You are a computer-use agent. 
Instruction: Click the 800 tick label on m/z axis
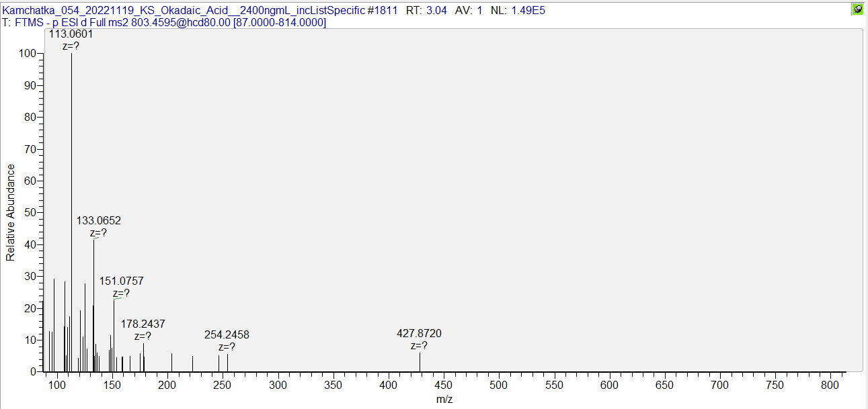(830, 385)
